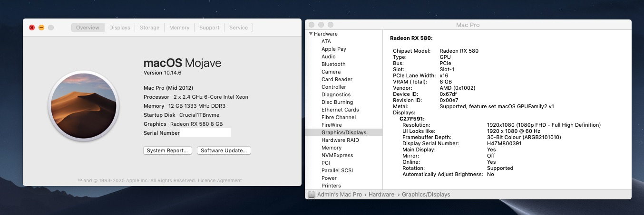
Task: Click the Version 10.14.6 text
Action: (x=163, y=73)
